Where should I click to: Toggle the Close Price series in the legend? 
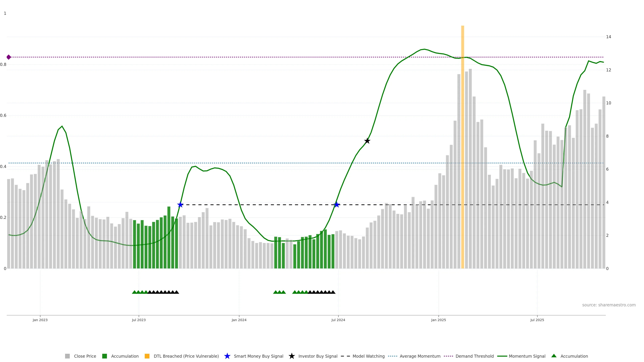point(85,356)
